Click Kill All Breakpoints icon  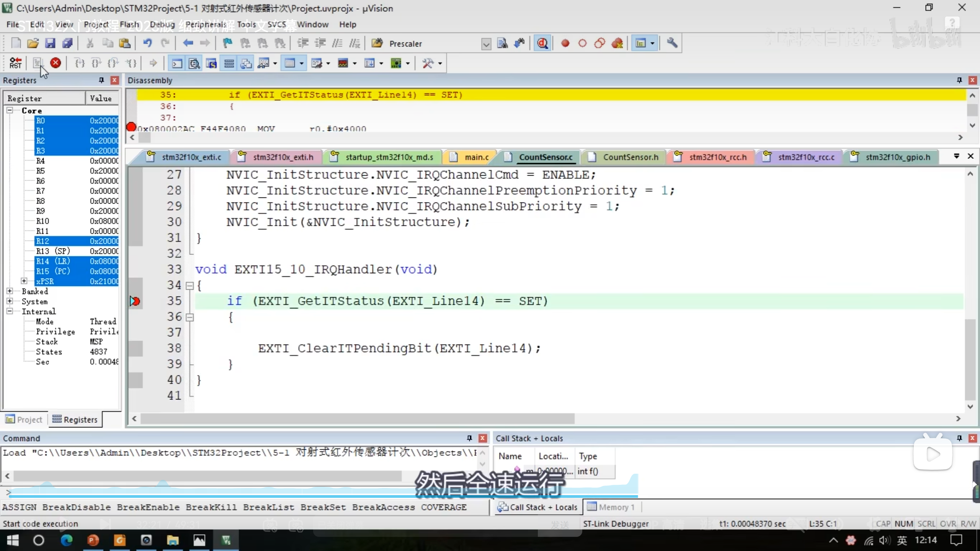click(x=617, y=43)
